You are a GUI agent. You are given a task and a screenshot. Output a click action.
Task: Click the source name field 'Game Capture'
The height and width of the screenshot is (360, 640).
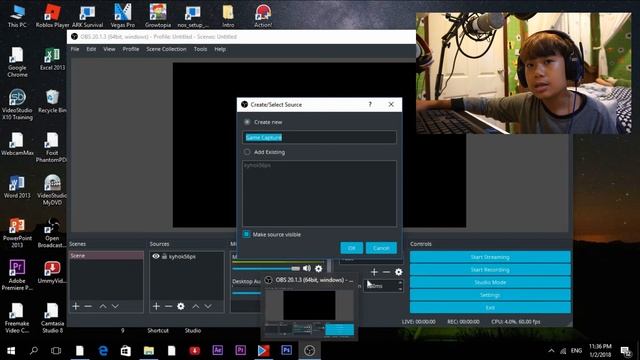(x=319, y=137)
